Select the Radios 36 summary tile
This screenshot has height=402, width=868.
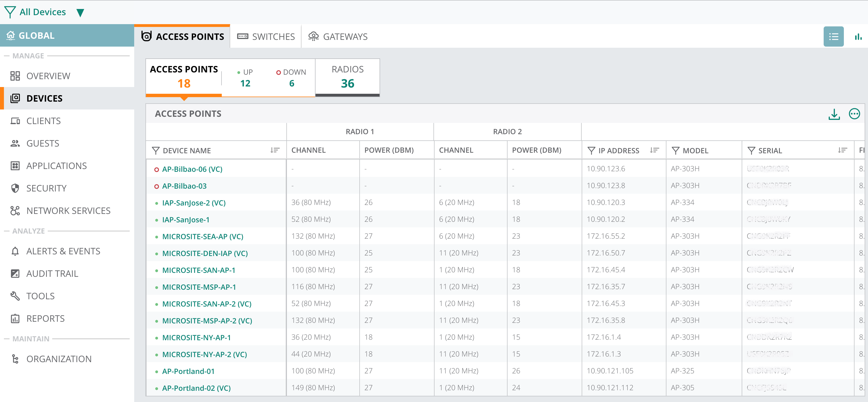pos(348,77)
